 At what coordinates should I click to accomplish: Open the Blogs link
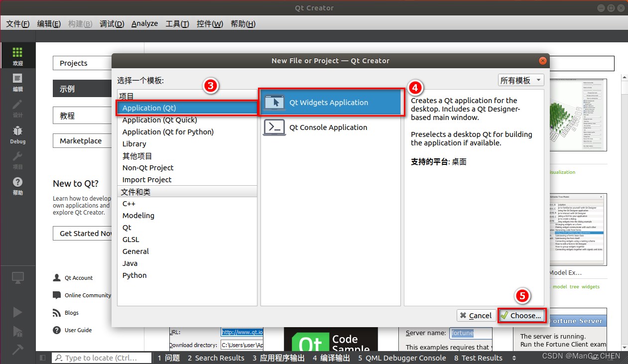click(72, 313)
